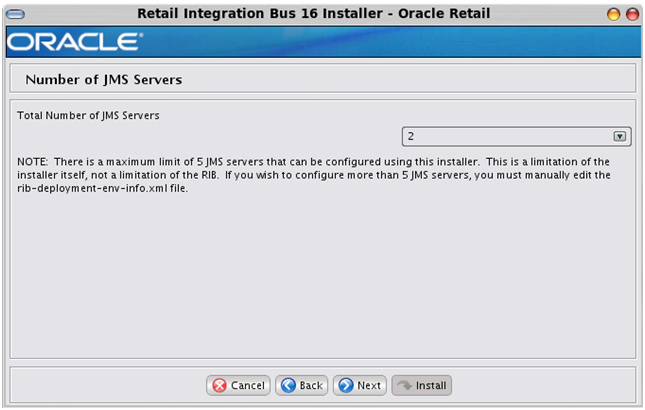Click the 'rib-deployment-env-info.xml file.' text
The width and height of the screenshot is (645, 410).
click(102, 188)
